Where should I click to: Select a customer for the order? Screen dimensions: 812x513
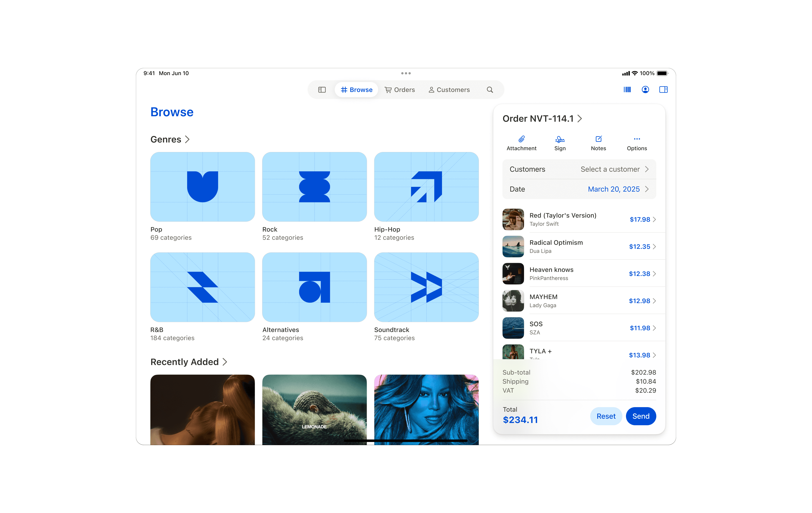pos(579,169)
